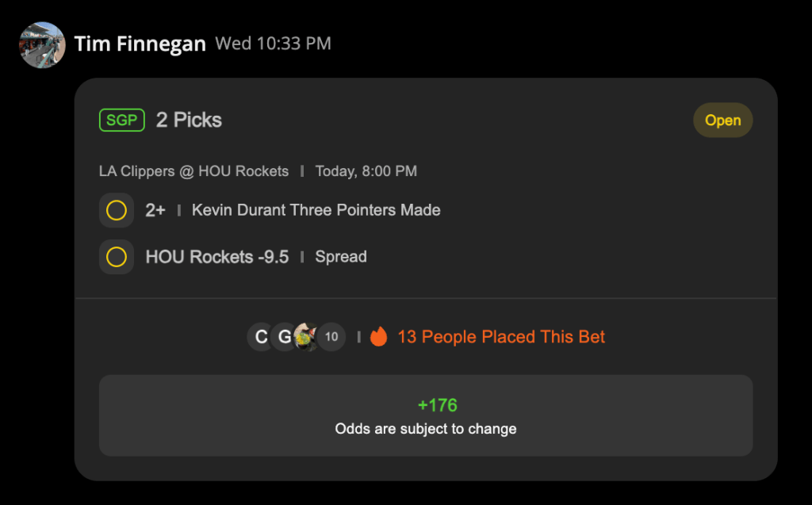This screenshot has width=812, height=505.
Task: Click Odds are subject to change box
Action: point(426,416)
